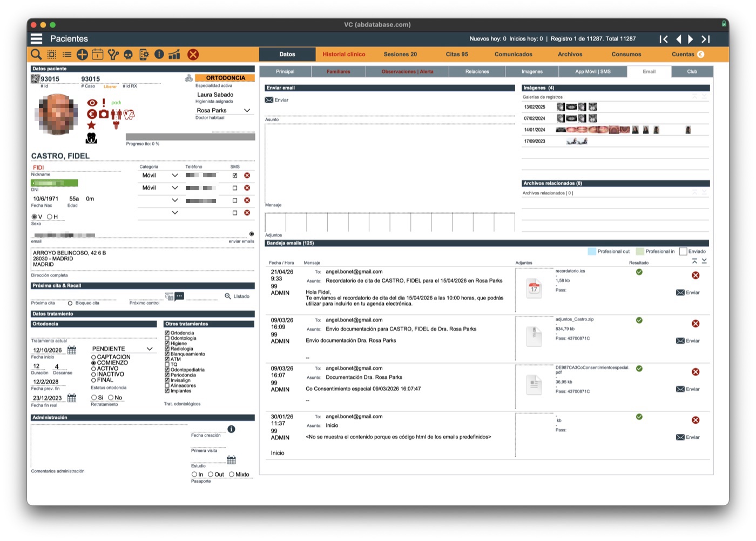Click the Progreso tto progress bar
The width and height of the screenshot is (756, 541).
(190, 137)
